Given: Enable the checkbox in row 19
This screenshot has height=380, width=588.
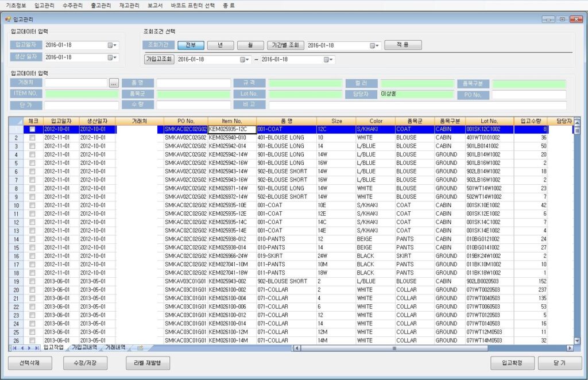Looking at the screenshot, I should [32, 281].
